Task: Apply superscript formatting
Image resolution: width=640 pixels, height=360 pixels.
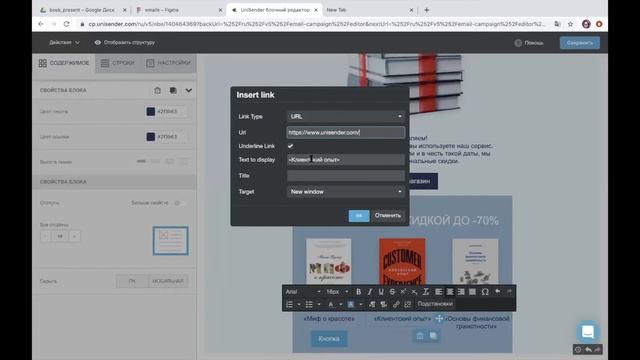Action: [x=403, y=292]
